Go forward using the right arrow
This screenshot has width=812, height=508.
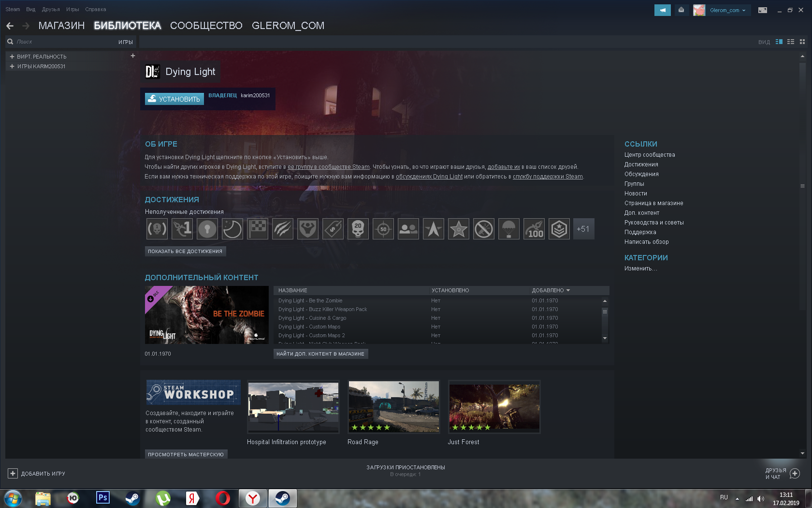pyautogui.click(x=26, y=26)
